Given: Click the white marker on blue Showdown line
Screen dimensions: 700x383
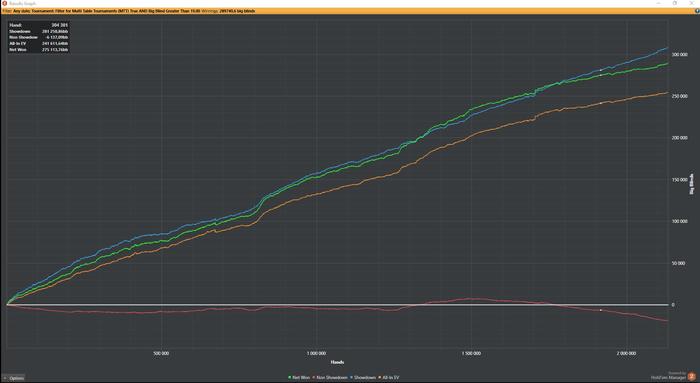Looking at the screenshot, I should 601,70.
